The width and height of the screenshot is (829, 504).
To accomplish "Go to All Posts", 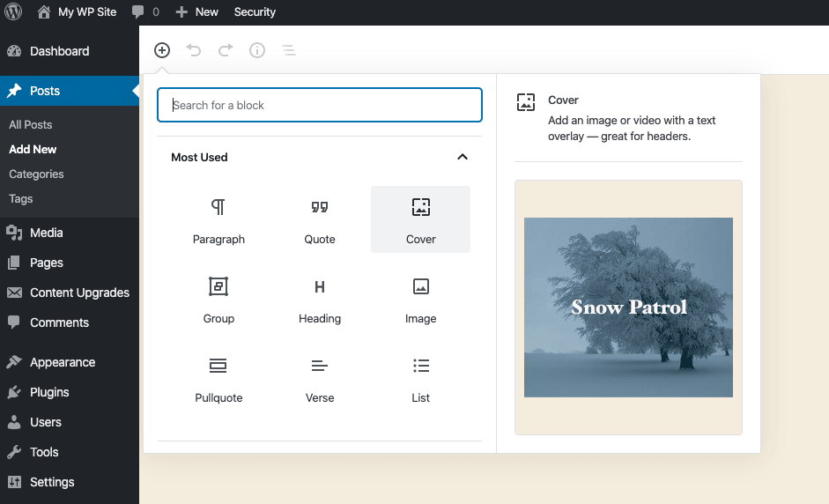I will pos(31,125).
